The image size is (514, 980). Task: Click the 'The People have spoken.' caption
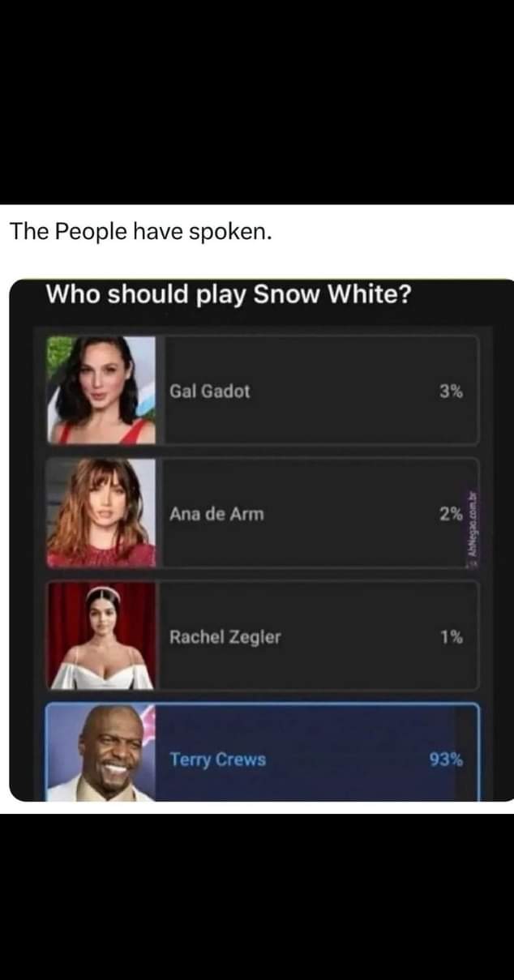point(141,232)
